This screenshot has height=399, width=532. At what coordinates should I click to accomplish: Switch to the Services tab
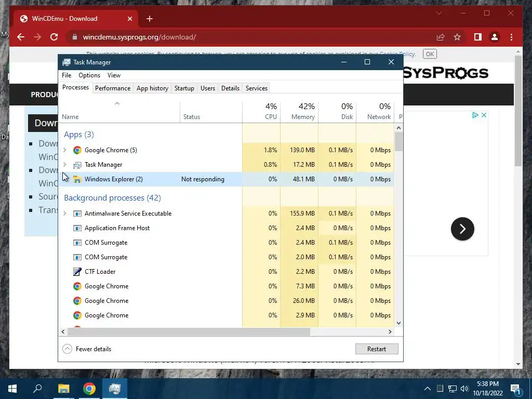[x=257, y=88]
